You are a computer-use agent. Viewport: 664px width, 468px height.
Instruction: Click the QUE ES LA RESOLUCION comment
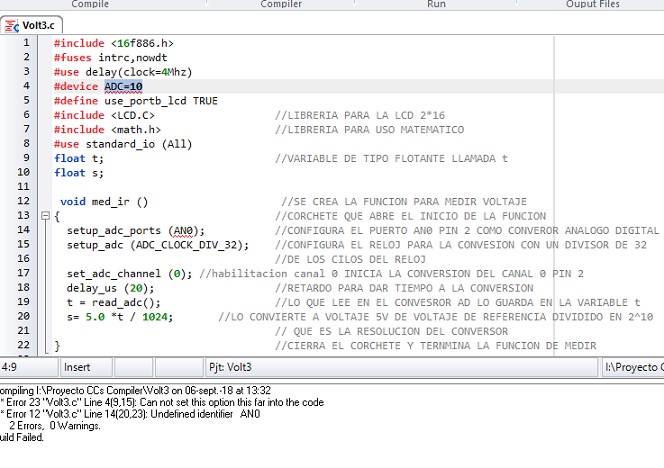[x=391, y=332]
